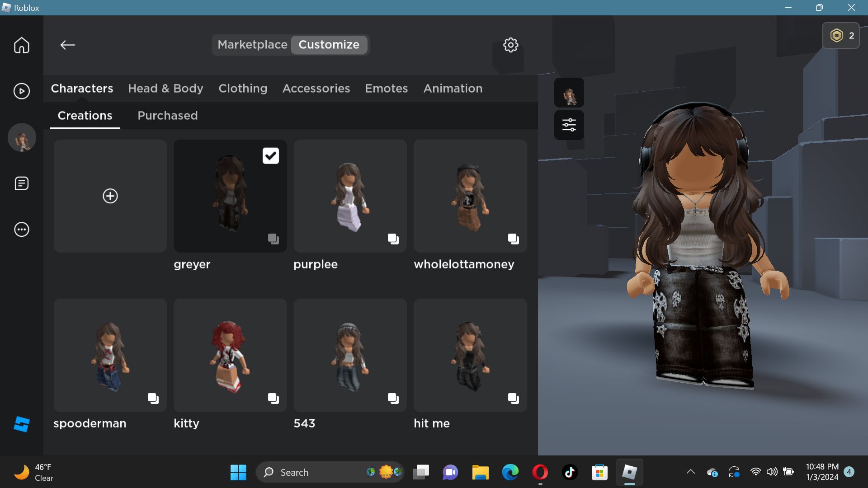Click copy icon on greyer outfit
This screenshot has height=488, width=868.
(273, 239)
